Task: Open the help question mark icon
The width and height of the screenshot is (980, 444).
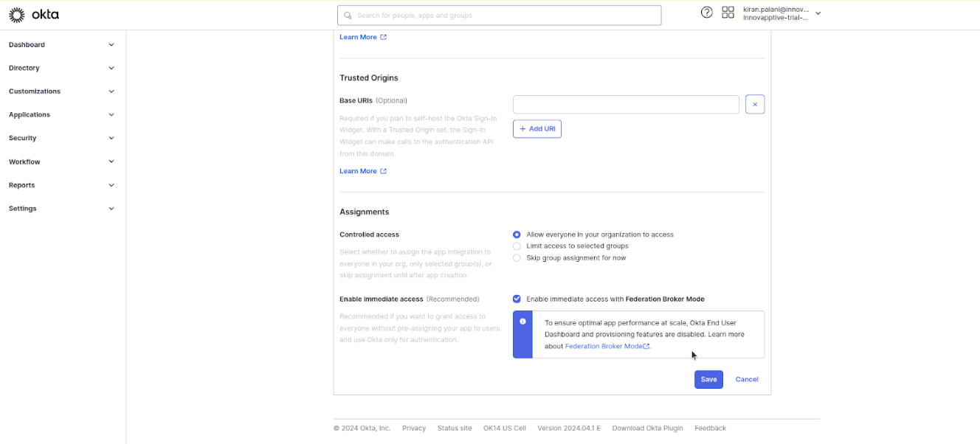Action: pos(706,13)
